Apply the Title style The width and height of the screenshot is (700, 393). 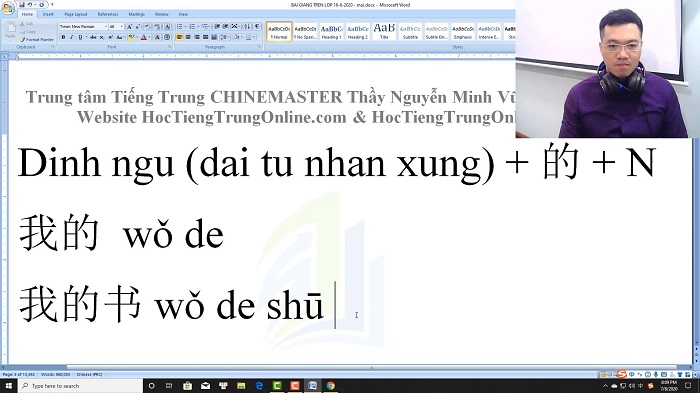384,32
